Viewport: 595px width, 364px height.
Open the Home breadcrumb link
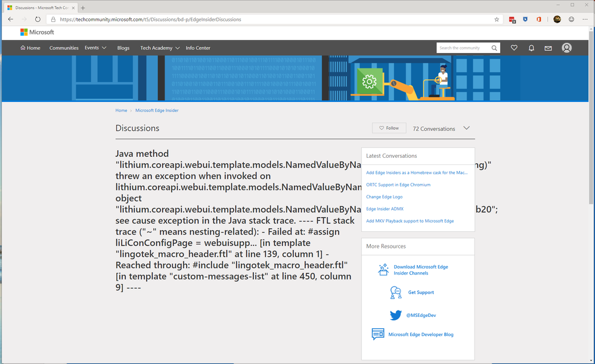coord(121,110)
